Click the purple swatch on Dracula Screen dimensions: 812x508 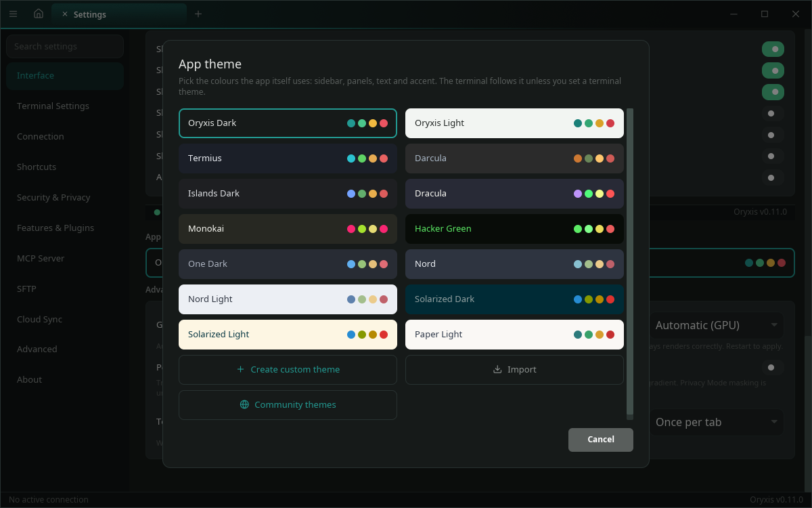tap(578, 194)
